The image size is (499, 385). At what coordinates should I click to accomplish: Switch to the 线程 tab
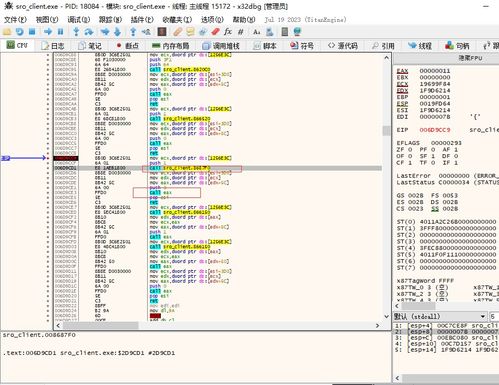tap(420, 46)
